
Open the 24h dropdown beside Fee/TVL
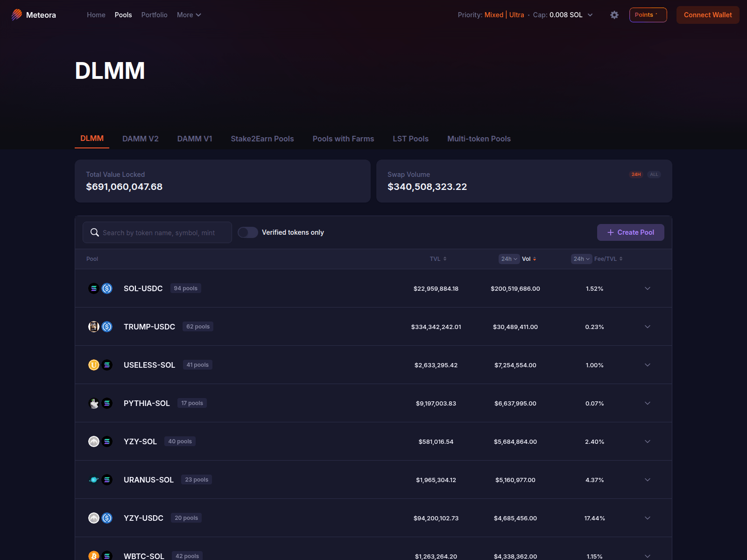(x=581, y=259)
